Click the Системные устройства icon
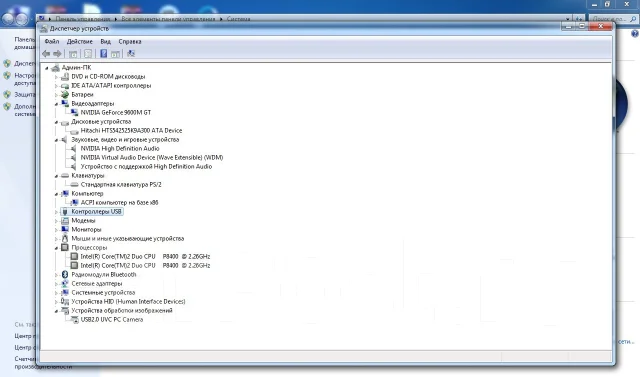The width and height of the screenshot is (640, 377). coord(65,293)
